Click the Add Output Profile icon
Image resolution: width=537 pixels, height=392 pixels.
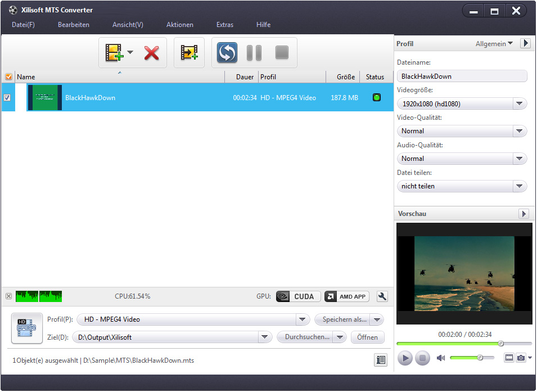(x=189, y=53)
